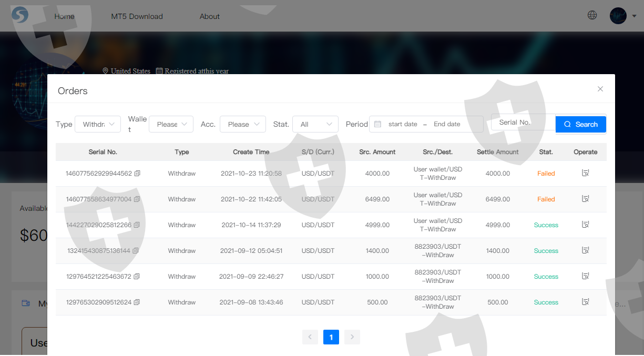644x356 pixels.
Task: Copy serial number 129765302909512624
Action: (137, 302)
